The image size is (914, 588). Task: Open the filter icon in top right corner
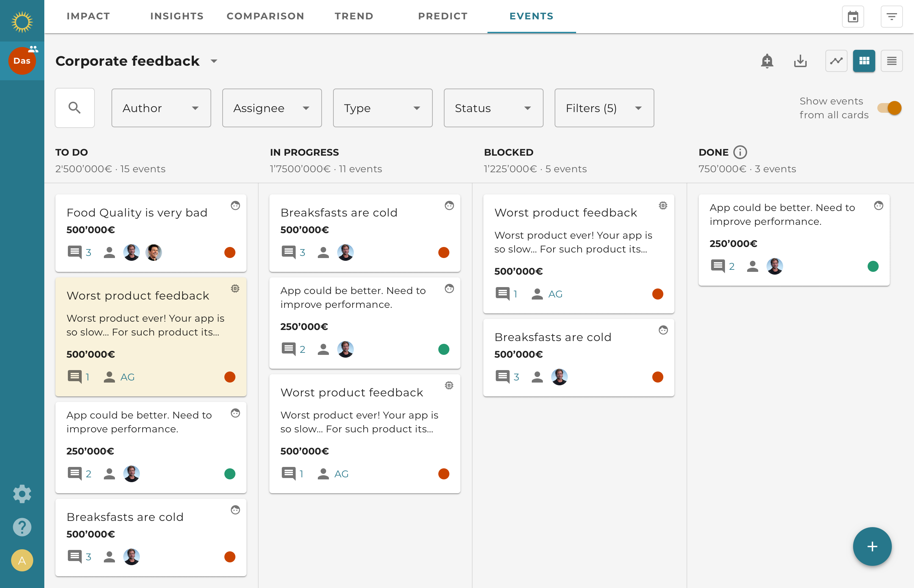(x=892, y=16)
